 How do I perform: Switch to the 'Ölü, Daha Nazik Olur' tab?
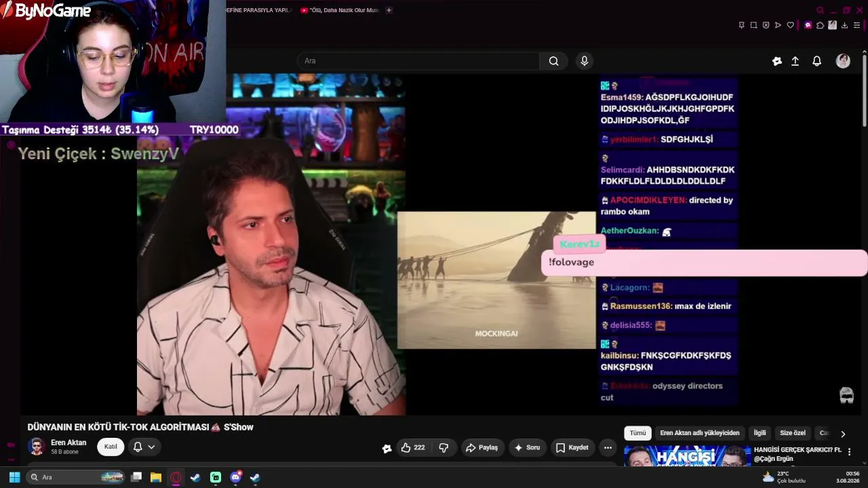point(340,10)
